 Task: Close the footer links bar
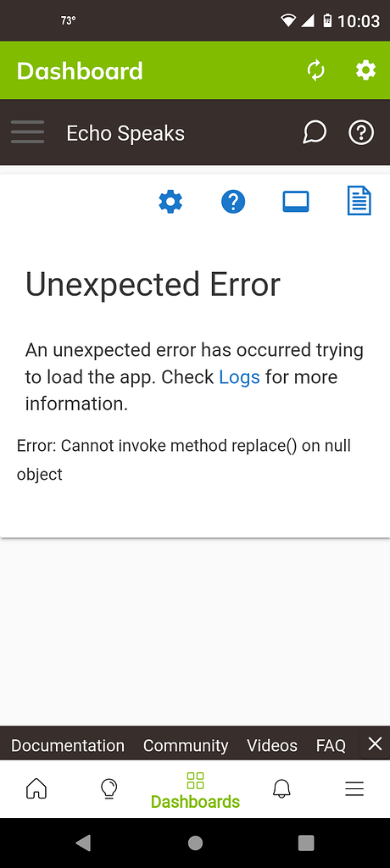click(x=375, y=744)
